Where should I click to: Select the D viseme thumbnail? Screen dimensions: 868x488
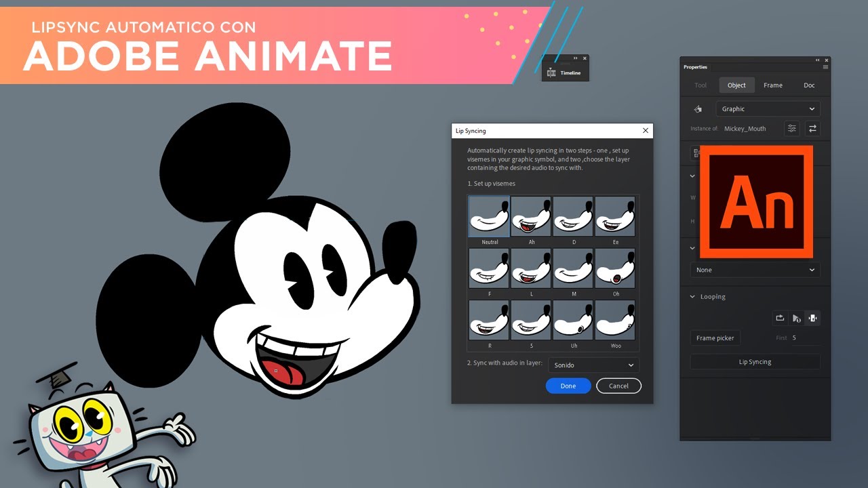point(573,217)
